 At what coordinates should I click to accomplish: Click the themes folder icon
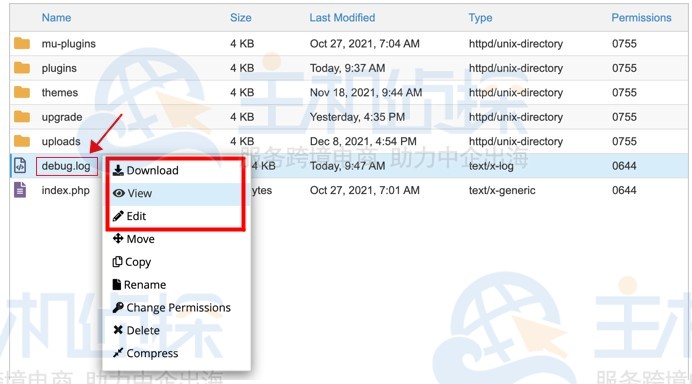click(22, 92)
